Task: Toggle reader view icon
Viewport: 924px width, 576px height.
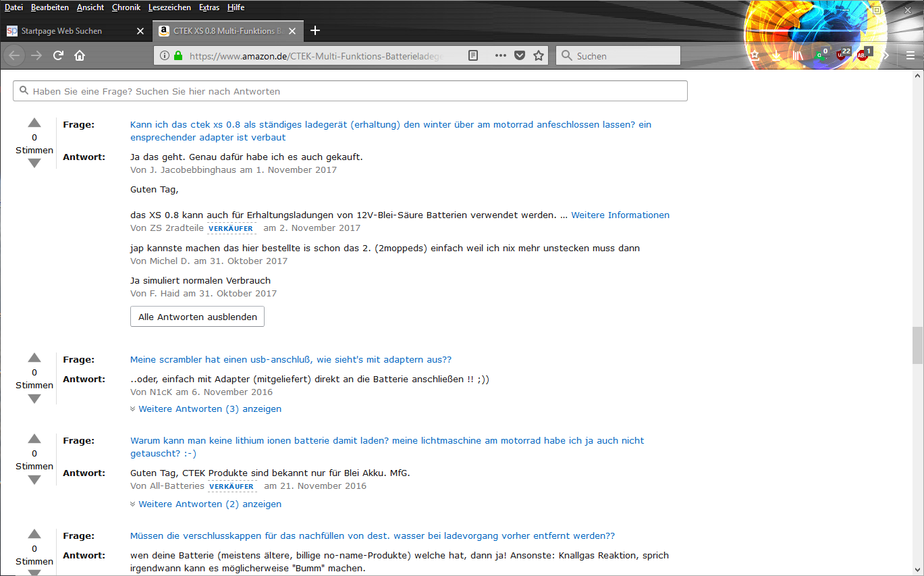Action: pos(474,55)
